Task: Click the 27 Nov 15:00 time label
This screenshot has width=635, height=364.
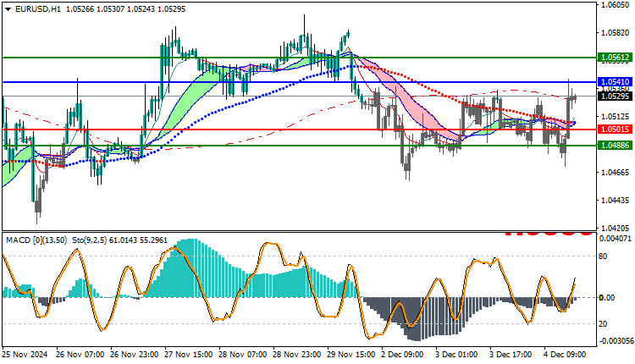Action: pyautogui.click(x=188, y=355)
